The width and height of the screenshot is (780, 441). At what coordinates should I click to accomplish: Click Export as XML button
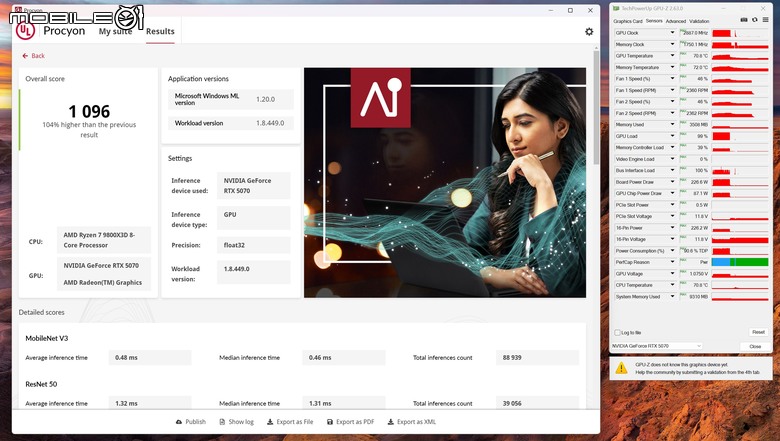tap(412, 422)
